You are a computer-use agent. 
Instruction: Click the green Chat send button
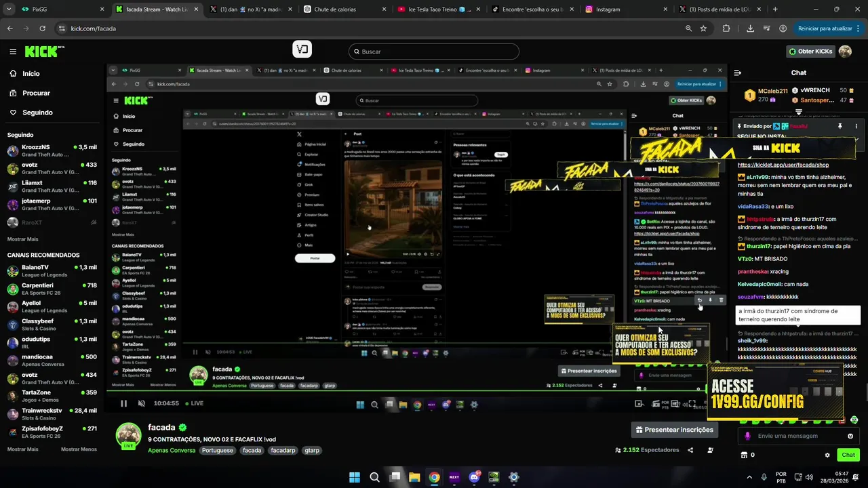(x=848, y=455)
